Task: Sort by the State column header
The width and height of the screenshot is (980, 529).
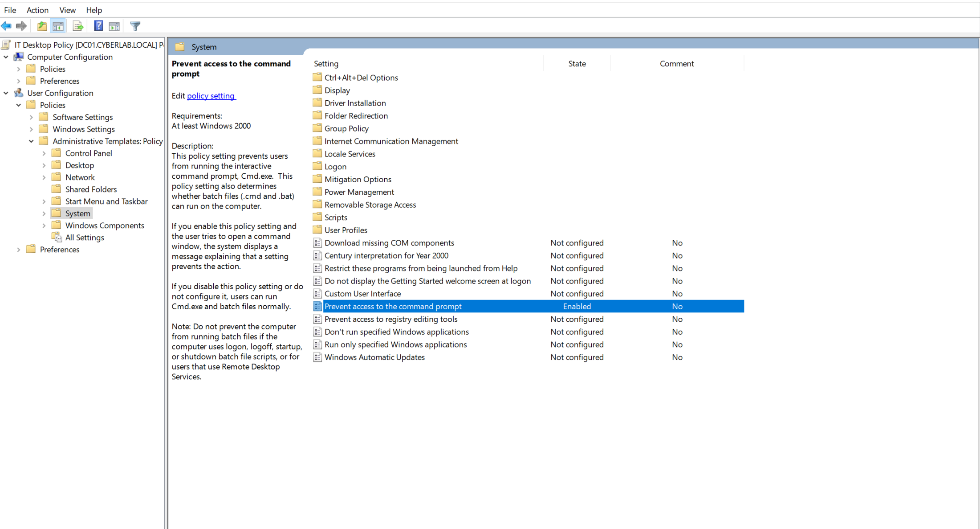Action: (577, 64)
